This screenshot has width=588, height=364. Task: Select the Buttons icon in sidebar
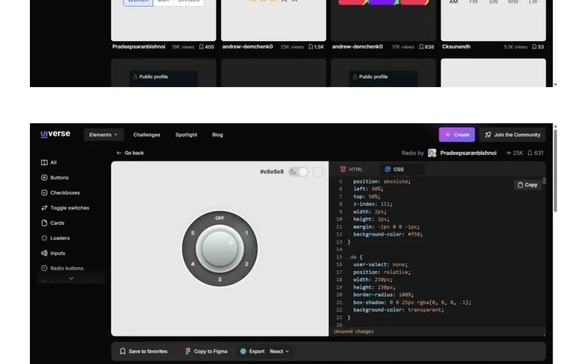tap(44, 177)
